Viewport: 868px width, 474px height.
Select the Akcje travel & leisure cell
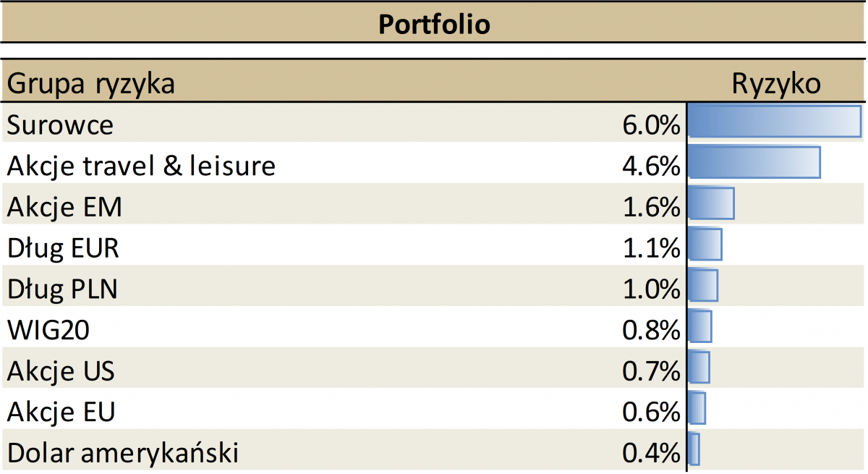(x=142, y=166)
